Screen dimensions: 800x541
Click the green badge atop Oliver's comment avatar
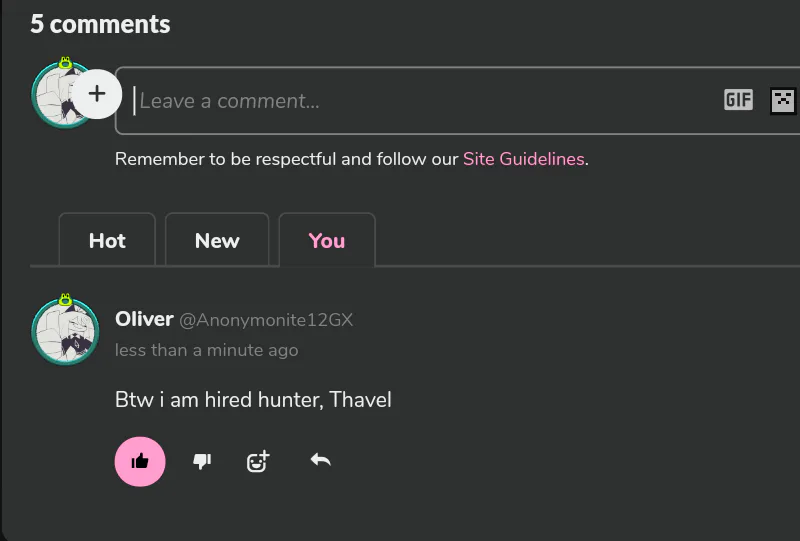(x=65, y=299)
